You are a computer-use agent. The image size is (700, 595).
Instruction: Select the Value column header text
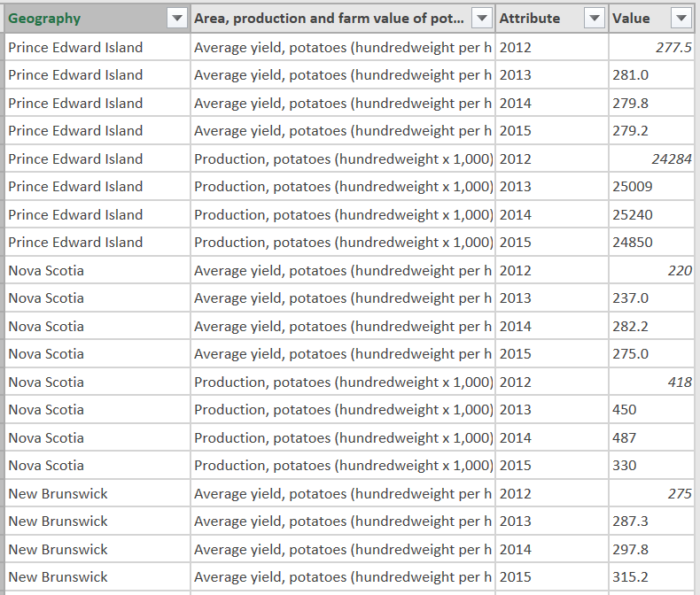(631, 19)
